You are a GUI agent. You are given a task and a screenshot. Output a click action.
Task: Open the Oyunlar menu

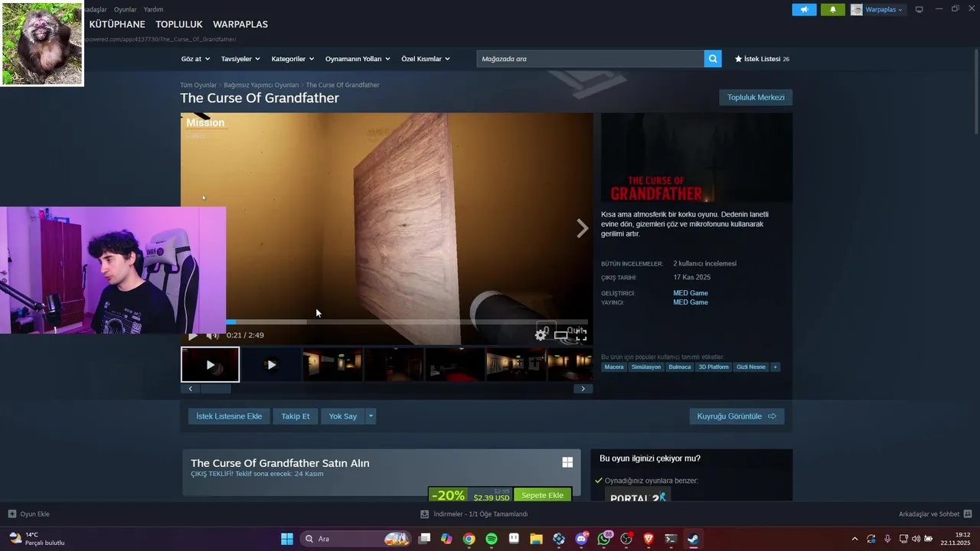[125, 9]
